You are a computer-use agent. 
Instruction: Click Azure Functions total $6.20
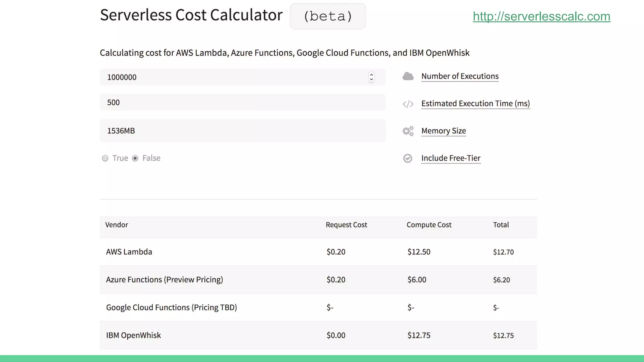(501, 280)
